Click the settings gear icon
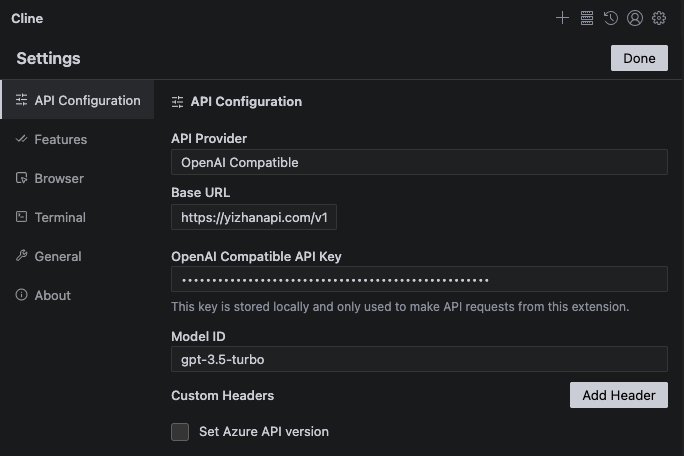Screen dimensions: 684x456 point(659,18)
